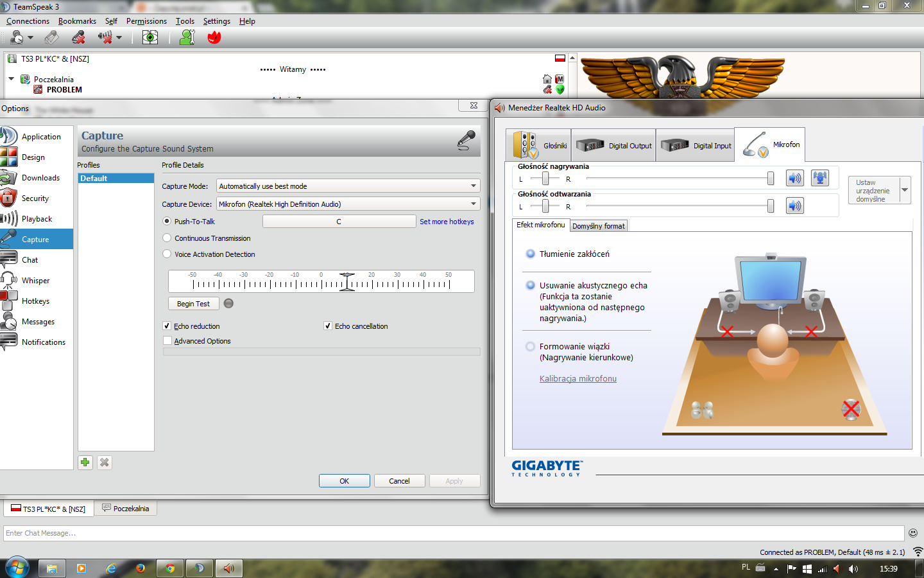Click the red tulip toolbar icon
This screenshot has height=578, width=924.
click(214, 38)
